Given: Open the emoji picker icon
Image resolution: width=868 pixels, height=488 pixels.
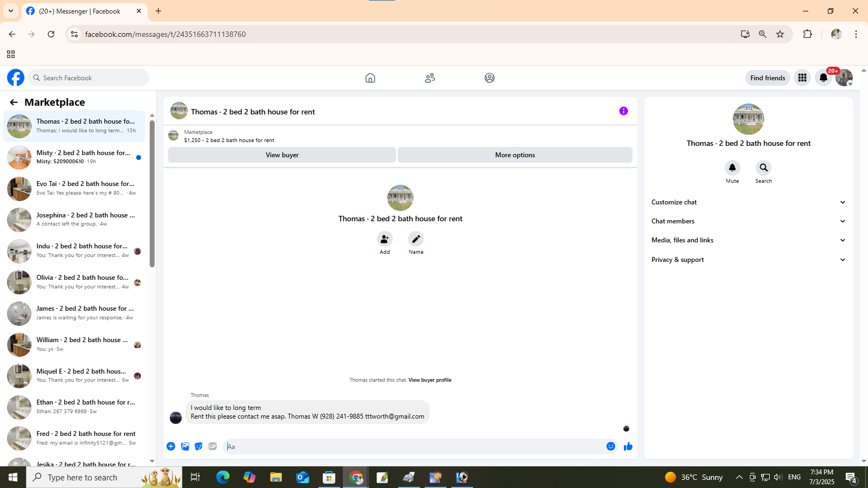Looking at the screenshot, I should 611,446.
